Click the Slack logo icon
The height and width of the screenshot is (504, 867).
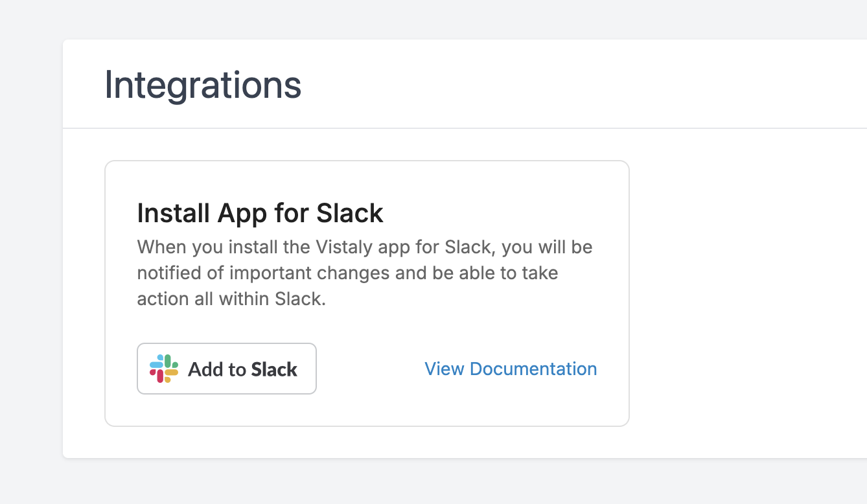click(164, 369)
